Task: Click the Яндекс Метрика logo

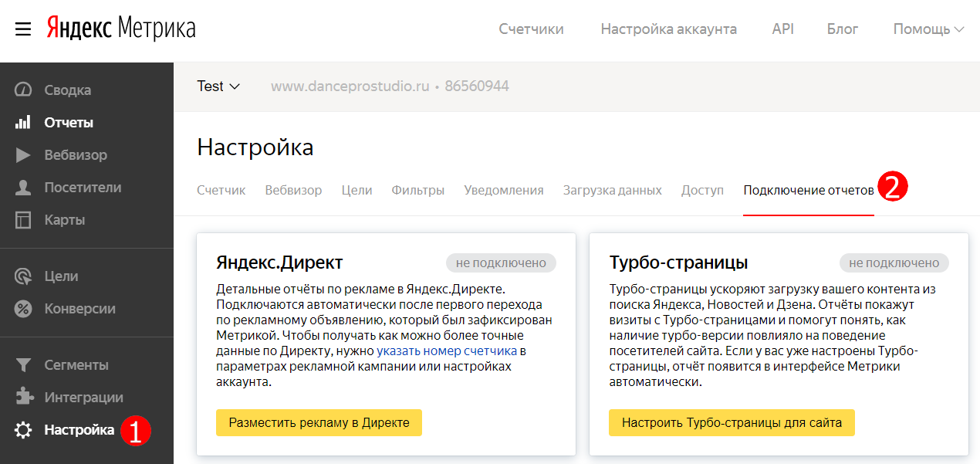Action: tap(121, 29)
